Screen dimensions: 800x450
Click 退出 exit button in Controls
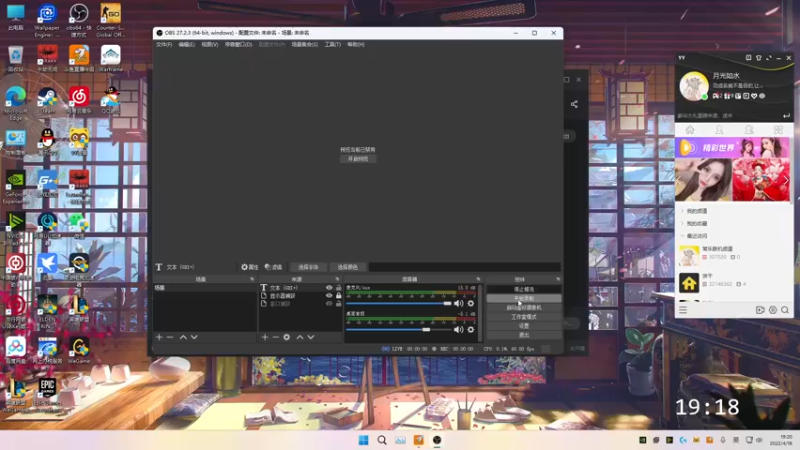point(524,335)
